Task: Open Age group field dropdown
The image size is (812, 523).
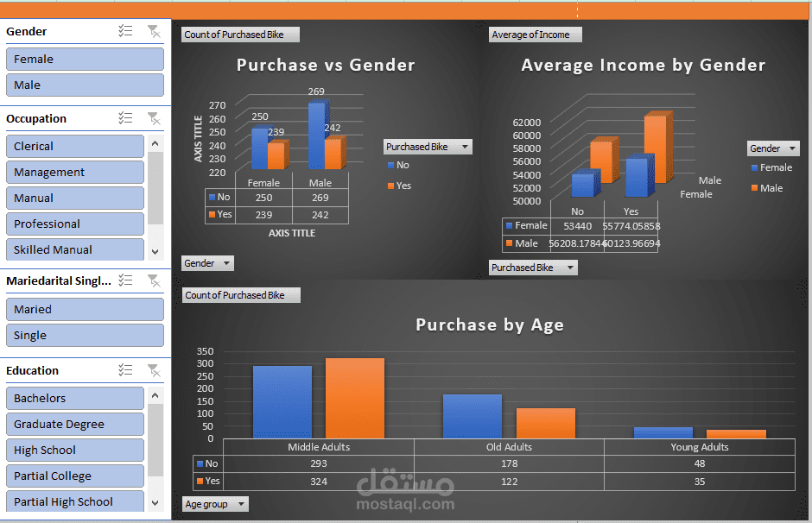Action: click(215, 504)
